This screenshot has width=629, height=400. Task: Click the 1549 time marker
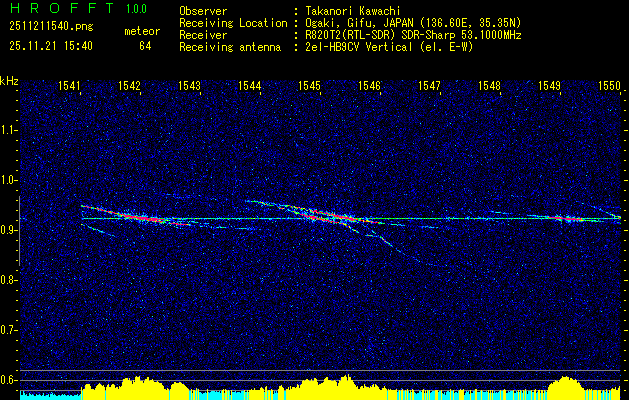549,86
